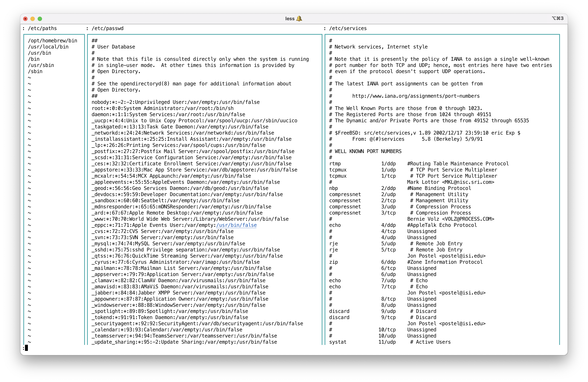Click the red close window button

pos(25,19)
